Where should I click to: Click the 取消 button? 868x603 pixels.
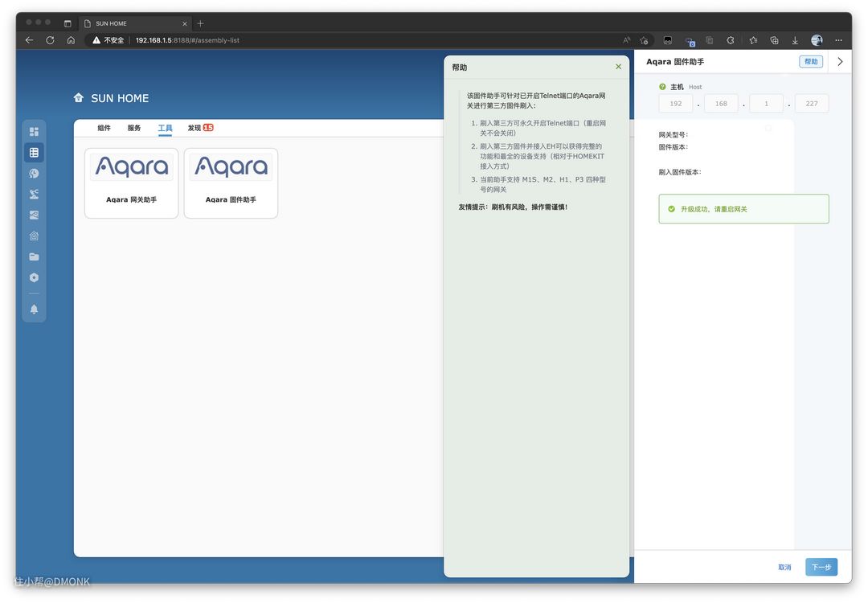tap(784, 567)
